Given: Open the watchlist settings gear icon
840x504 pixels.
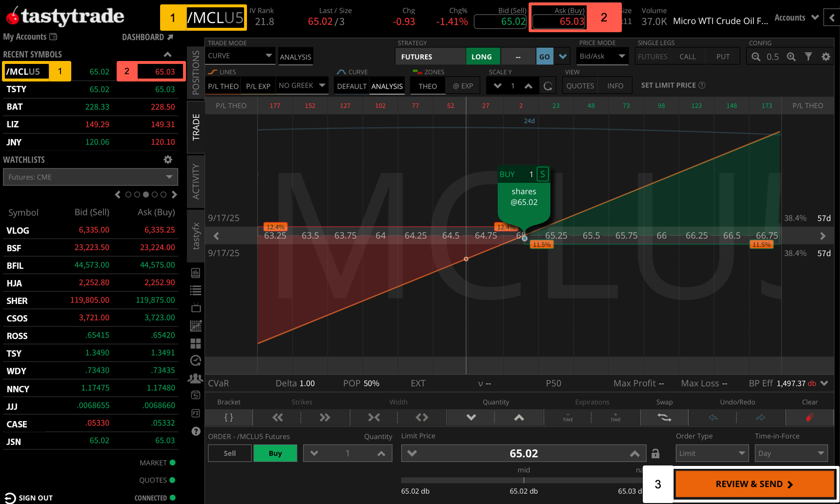Looking at the screenshot, I should coord(167,159).
